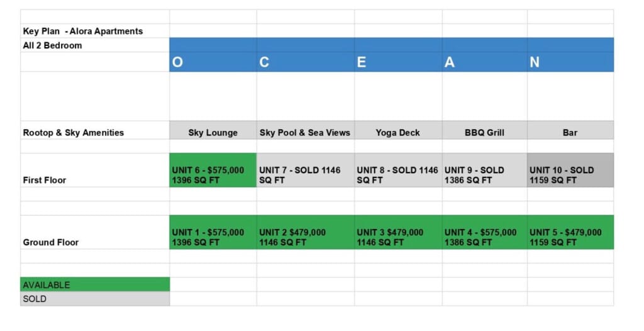Click the BBQ Grill cell

484,133
